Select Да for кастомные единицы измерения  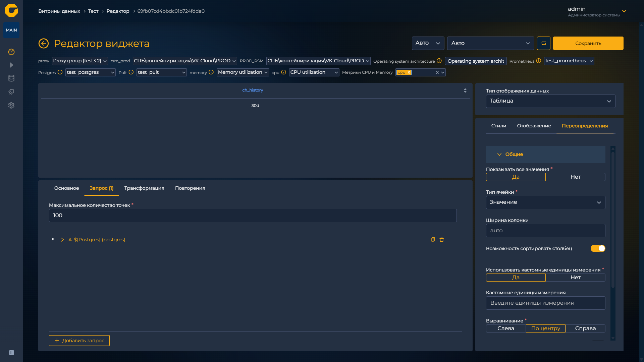(x=516, y=278)
